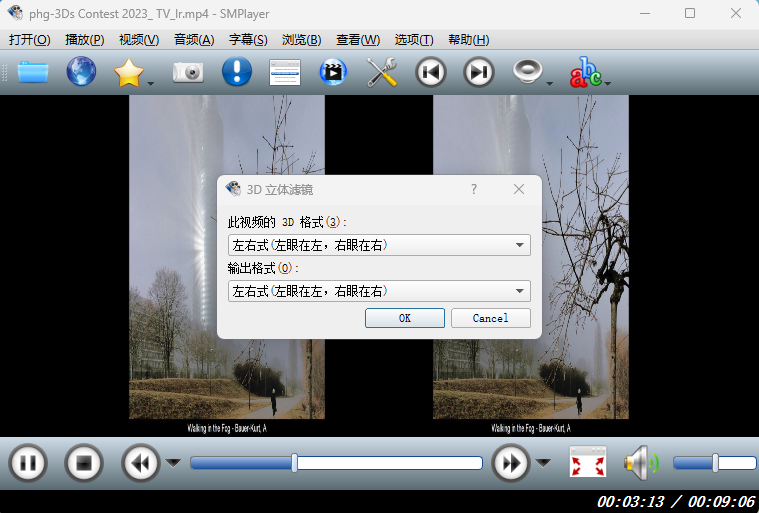Open the 视频(V) menu
The image size is (759, 513).
tap(139, 40)
